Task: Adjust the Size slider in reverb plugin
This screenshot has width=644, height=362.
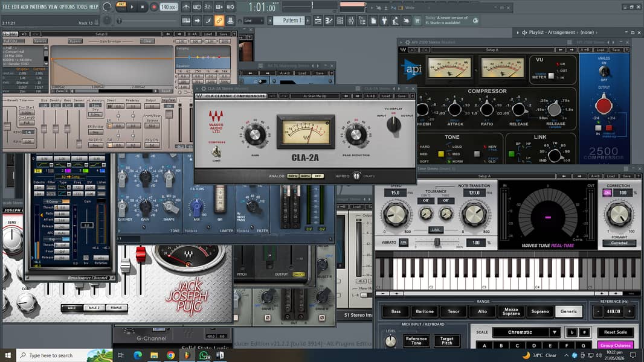Action: 44,128
